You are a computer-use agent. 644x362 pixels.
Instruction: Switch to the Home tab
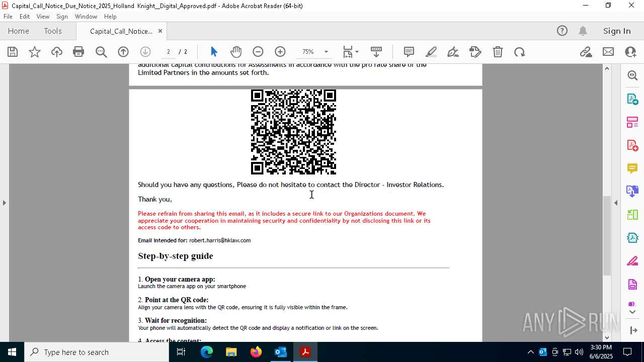coord(19,31)
